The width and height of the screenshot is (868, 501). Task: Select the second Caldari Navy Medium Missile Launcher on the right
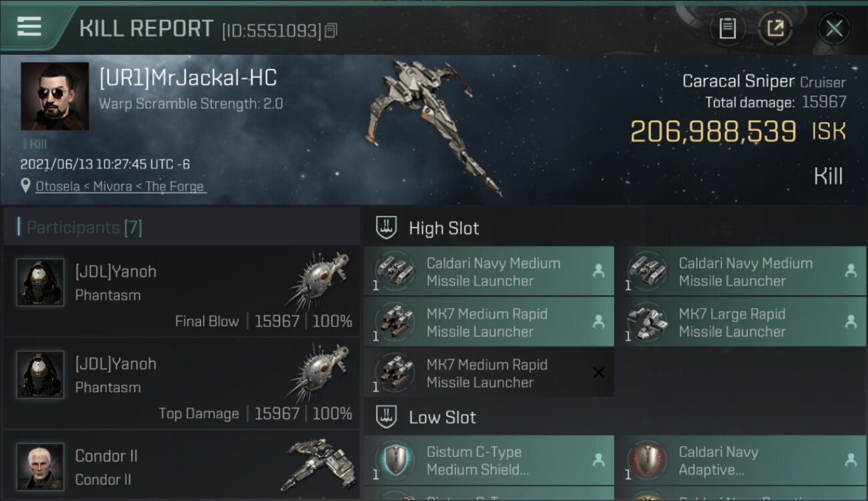740,271
